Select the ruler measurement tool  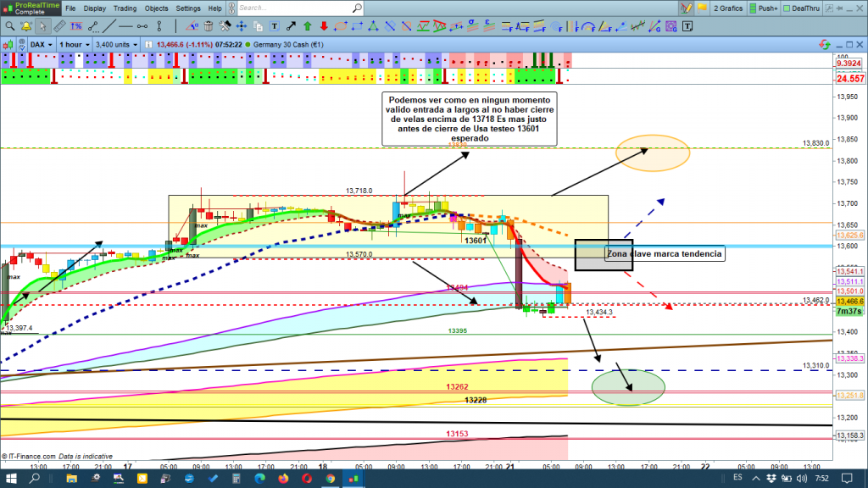coord(58,25)
